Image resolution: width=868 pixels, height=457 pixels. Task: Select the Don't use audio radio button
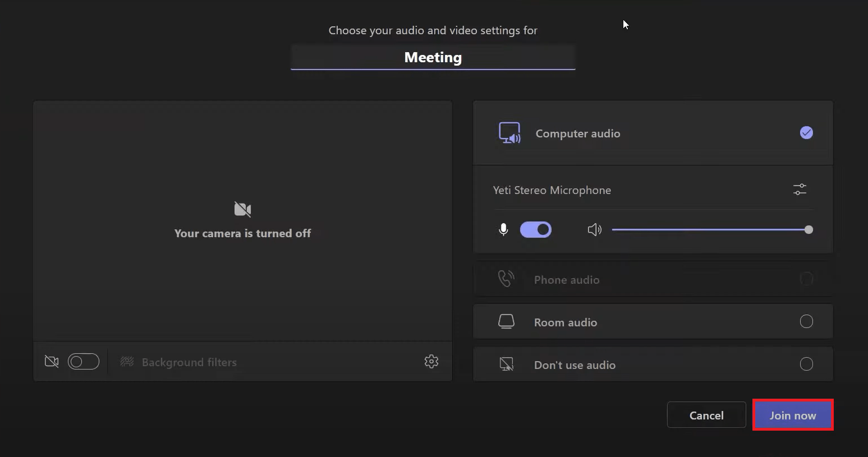click(806, 364)
